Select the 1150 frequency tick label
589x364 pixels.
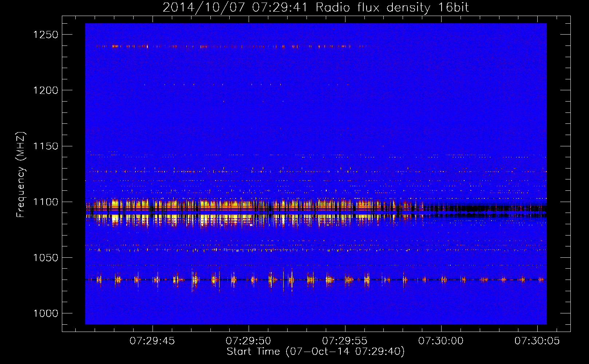(46, 146)
